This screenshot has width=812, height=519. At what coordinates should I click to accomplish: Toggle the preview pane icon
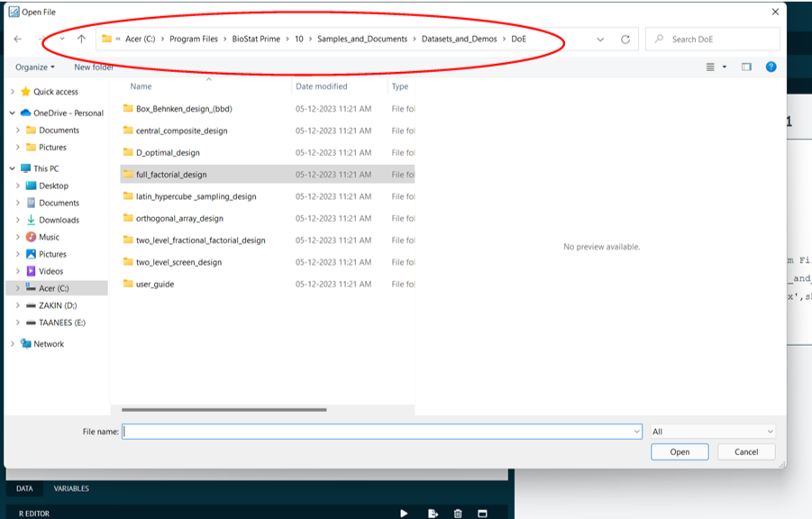[746, 67]
